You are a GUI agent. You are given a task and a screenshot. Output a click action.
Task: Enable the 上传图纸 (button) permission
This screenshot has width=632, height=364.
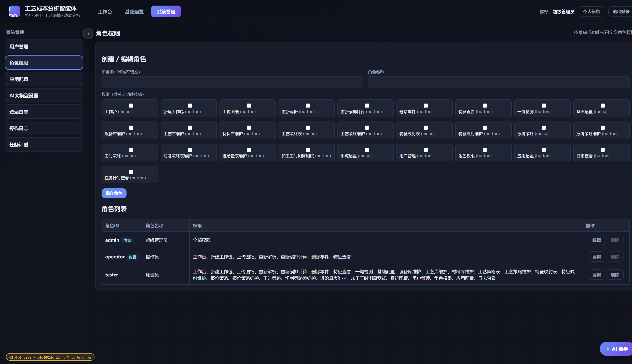249,105
